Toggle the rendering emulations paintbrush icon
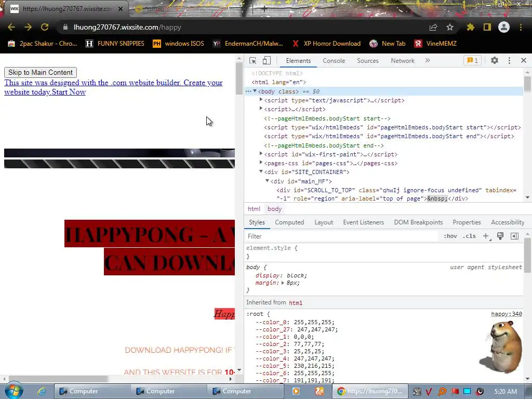This screenshot has width=532, height=399. (x=500, y=236)
